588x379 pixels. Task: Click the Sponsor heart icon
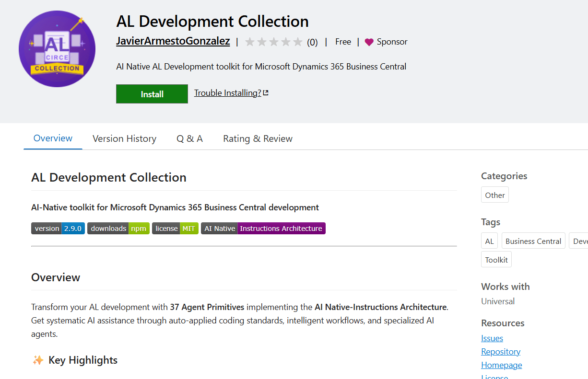369,42
